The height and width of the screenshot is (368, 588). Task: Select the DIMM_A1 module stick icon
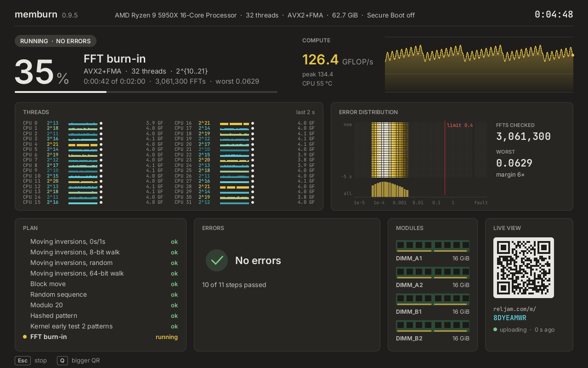(433, 246)
